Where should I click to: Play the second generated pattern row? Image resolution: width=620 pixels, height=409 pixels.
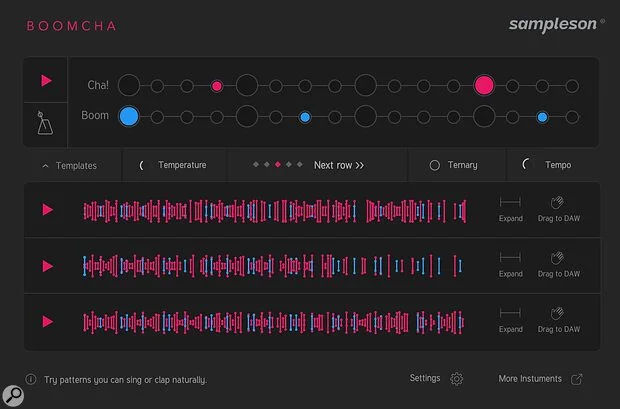click(48, 266)
